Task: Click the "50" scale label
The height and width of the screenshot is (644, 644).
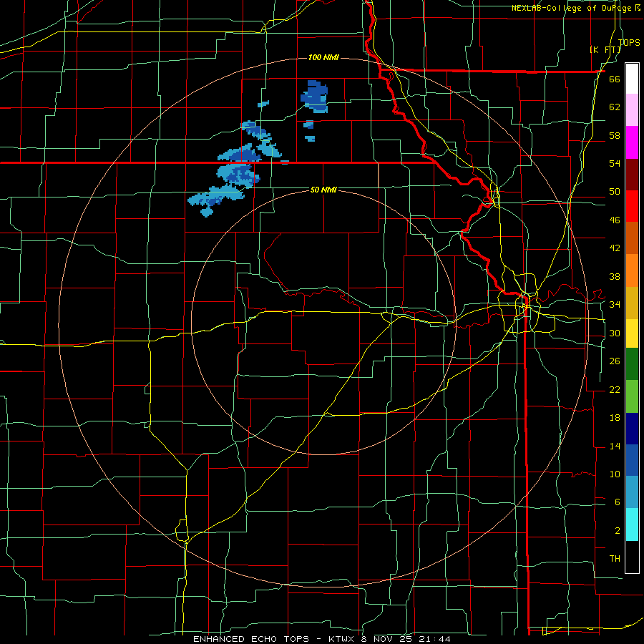Action: point(615,191)
